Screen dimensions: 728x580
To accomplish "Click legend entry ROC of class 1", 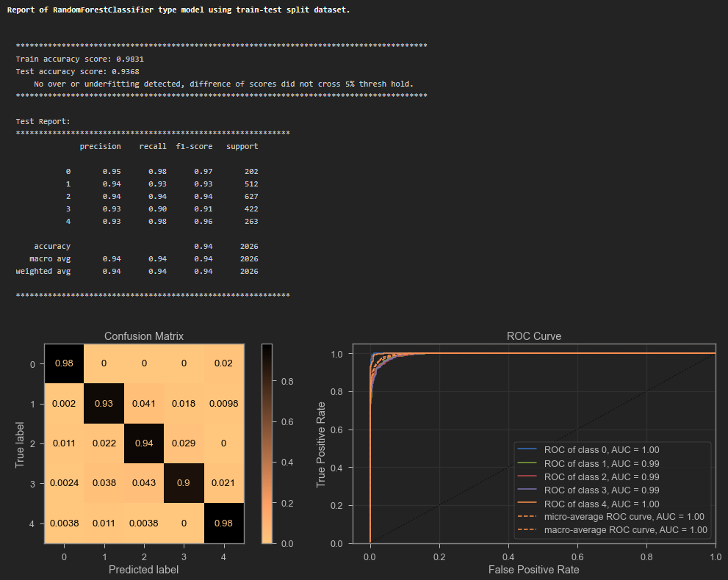I will [x=601, y=463].
